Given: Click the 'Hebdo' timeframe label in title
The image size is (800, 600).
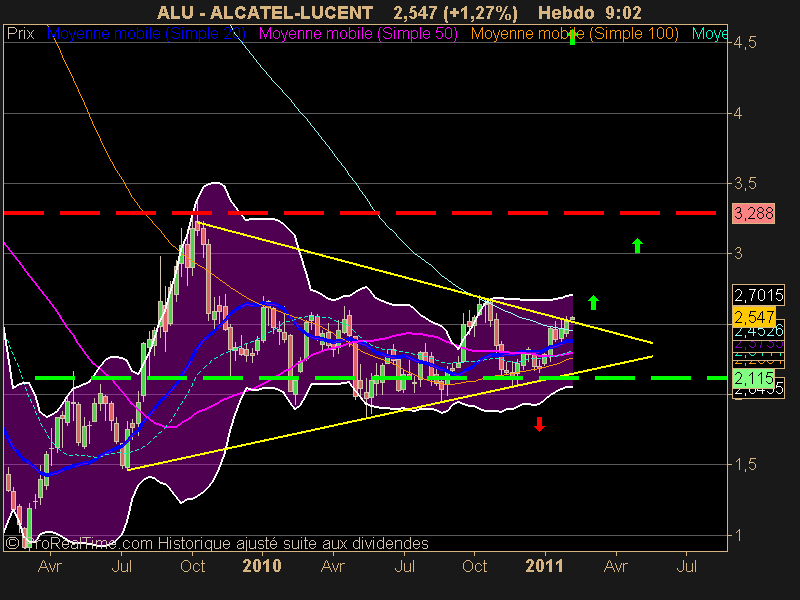Looking at the screenshot, I should tap(566, 13).
